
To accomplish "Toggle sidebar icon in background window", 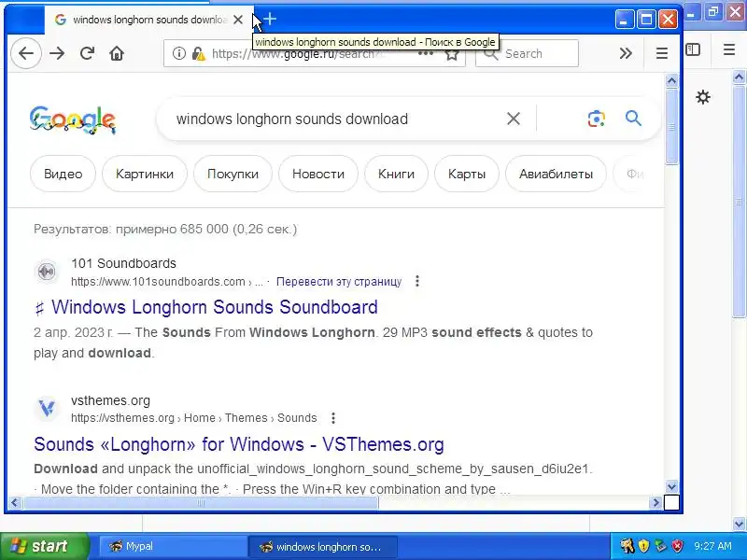I will [x=693, y=49].
